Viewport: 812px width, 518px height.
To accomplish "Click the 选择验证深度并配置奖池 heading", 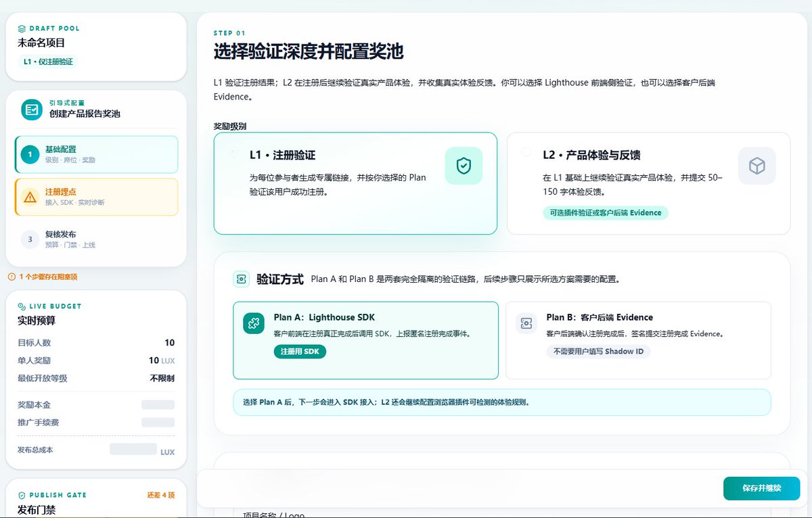I will [309, 51].
